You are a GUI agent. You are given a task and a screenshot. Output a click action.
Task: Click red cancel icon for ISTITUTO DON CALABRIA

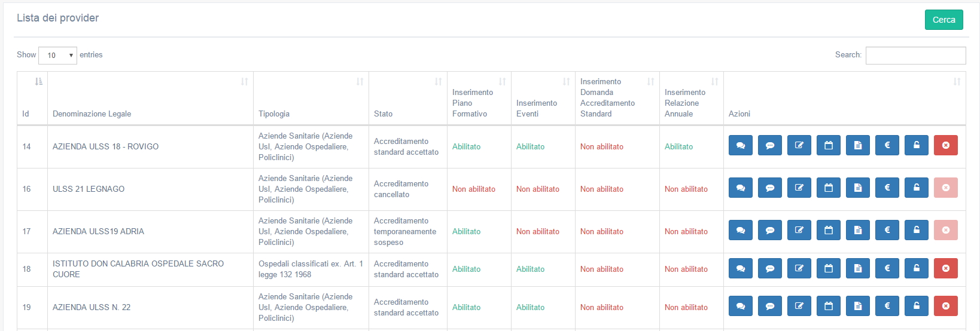tap(945, 268)
